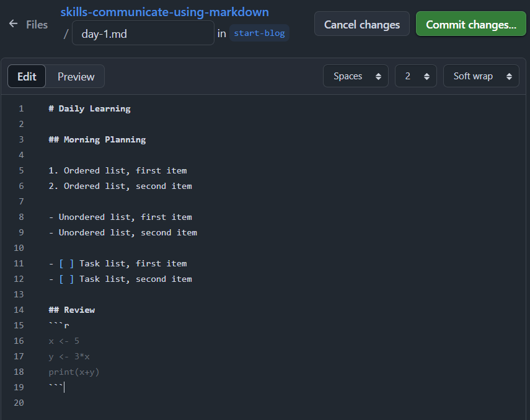
Task: Open the Soft wrap dropdown
Action: [481, 76]
